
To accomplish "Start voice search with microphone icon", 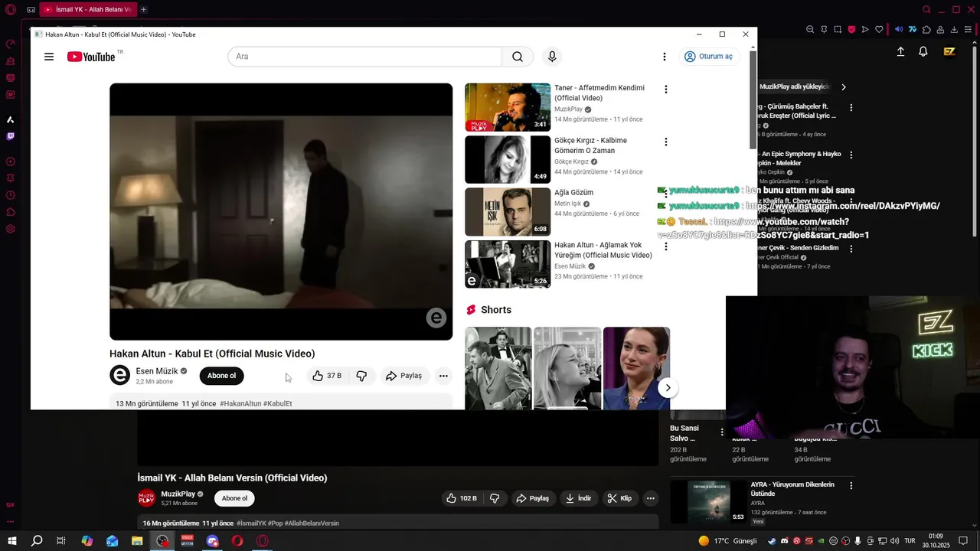I will [552, 57].
